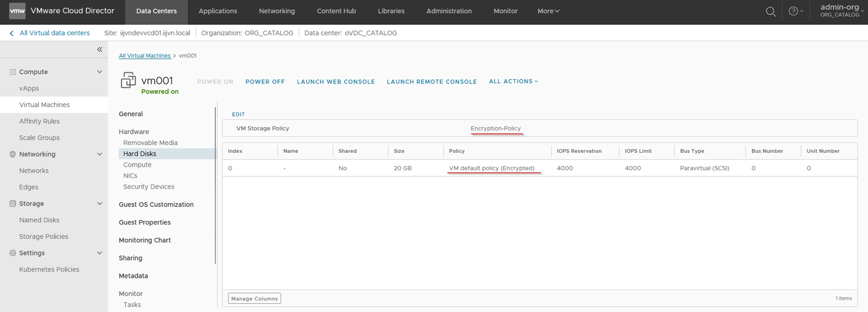The height and width of the screenshot is (312, 868).
Task: Expand the More menu in top bar
Action: point(548,11)
